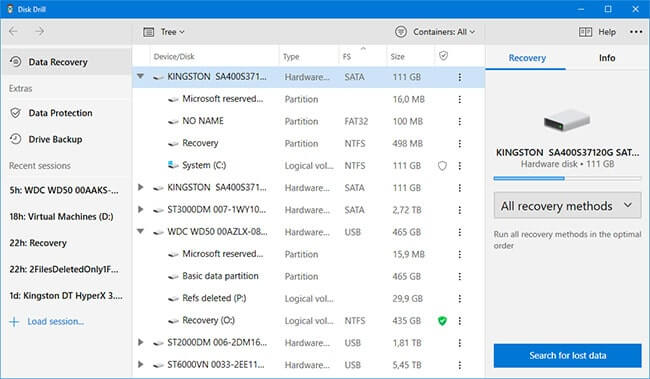Viewport: 650px width, 379px height.
Task: Click Load session... link
Action: click(56, 321)
